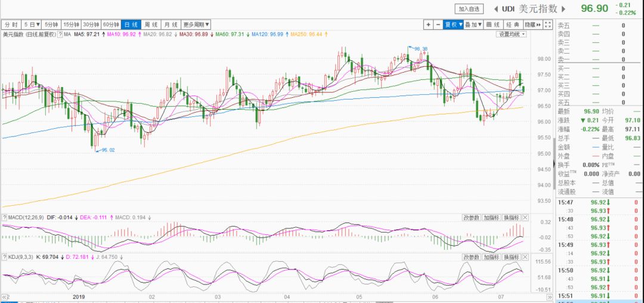644x303 pixels.
Task: Toggle 经典 classic view mode
Action: click(512, 24)
